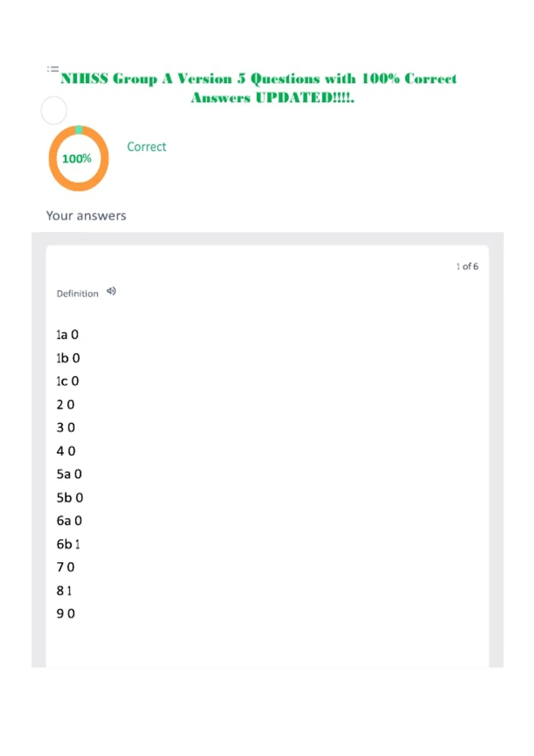The image size is (534, 756).
Task: Select the answer line 8 1
Action: click(64, 591)
